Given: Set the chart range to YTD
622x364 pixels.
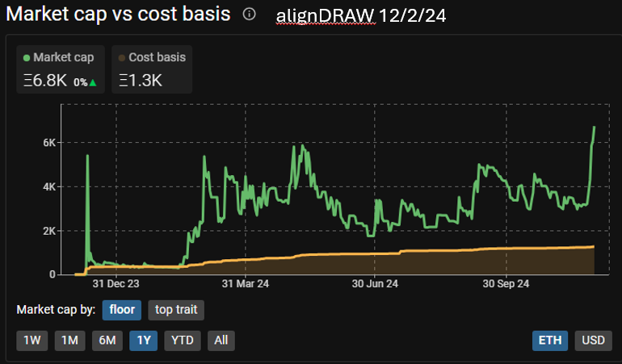Looking at the screenshot, I should [x=183, y=341].
